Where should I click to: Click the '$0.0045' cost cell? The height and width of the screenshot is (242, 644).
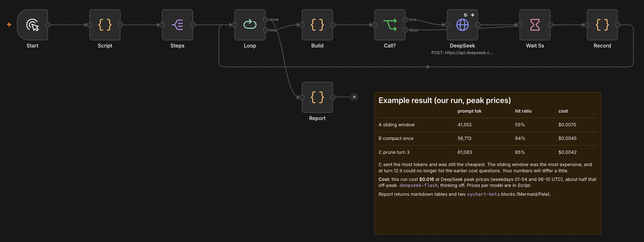(568, 138)
